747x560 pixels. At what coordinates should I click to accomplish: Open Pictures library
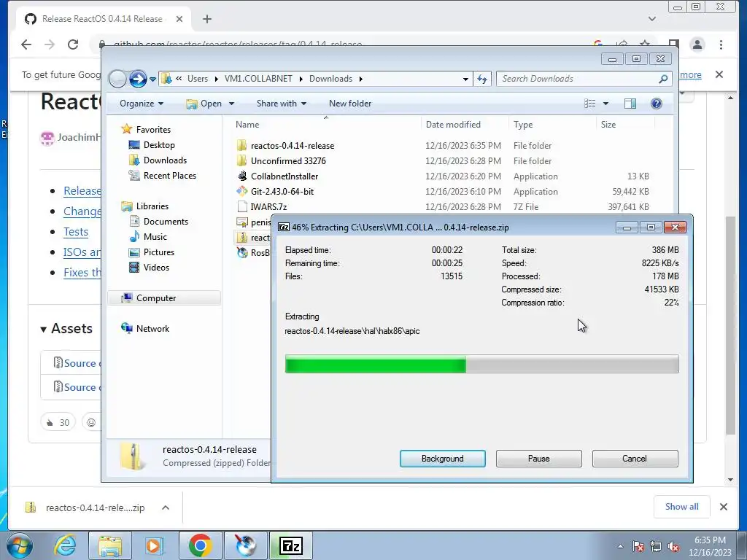(x=158, y=252)
